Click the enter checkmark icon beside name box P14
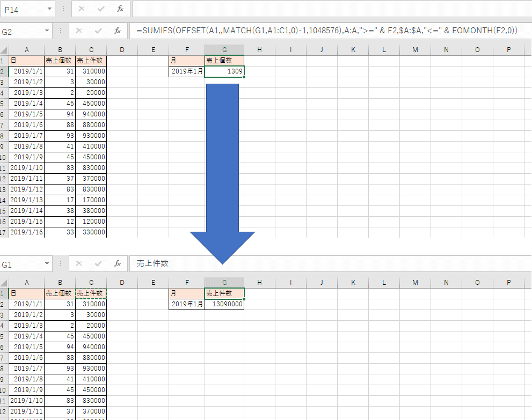Image resolution: width=532 pixels, height=420 pixels. coord(100,9)
